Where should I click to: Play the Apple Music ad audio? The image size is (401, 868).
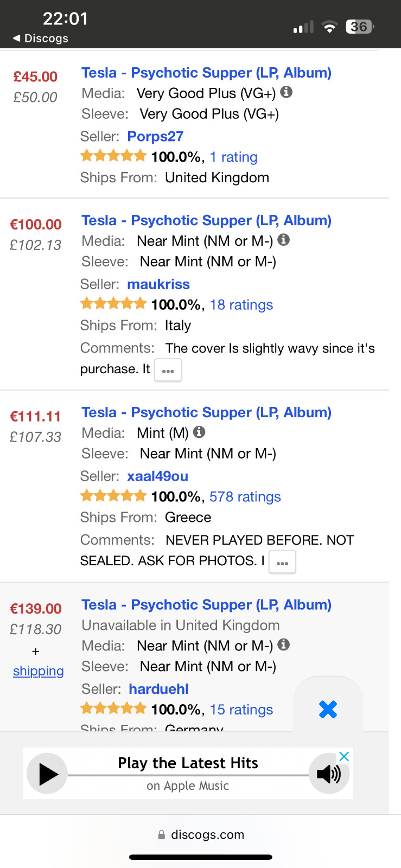pos(48,774)
